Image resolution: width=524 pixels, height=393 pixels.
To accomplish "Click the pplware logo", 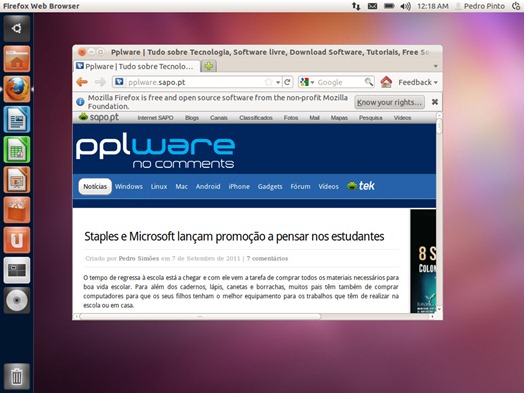I will click(155, 150).
